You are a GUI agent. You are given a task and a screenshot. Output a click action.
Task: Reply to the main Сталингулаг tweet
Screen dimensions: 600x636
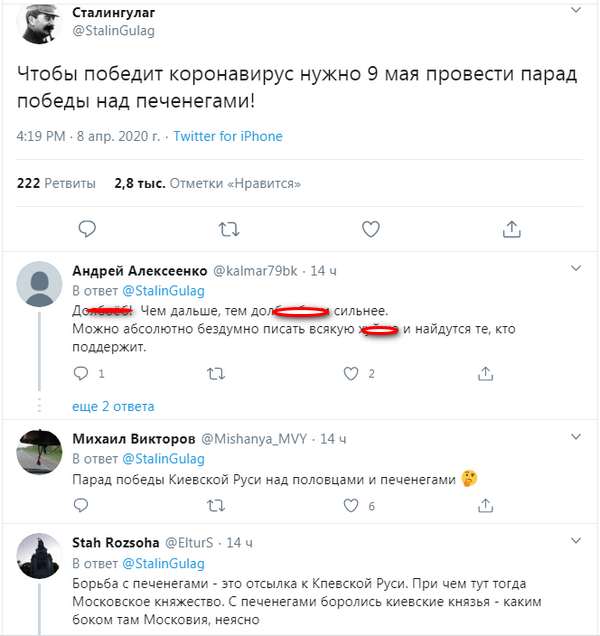click(87, 229)
